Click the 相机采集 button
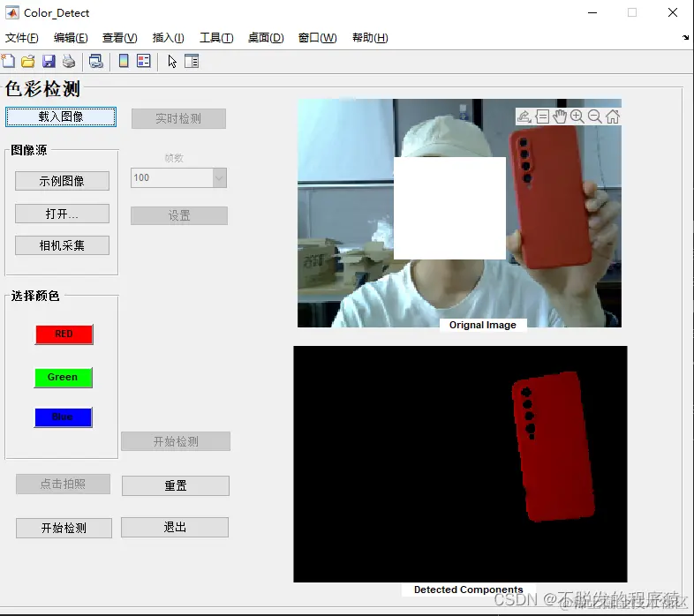Viewport: 694px width, 616px height. [62, 245]
